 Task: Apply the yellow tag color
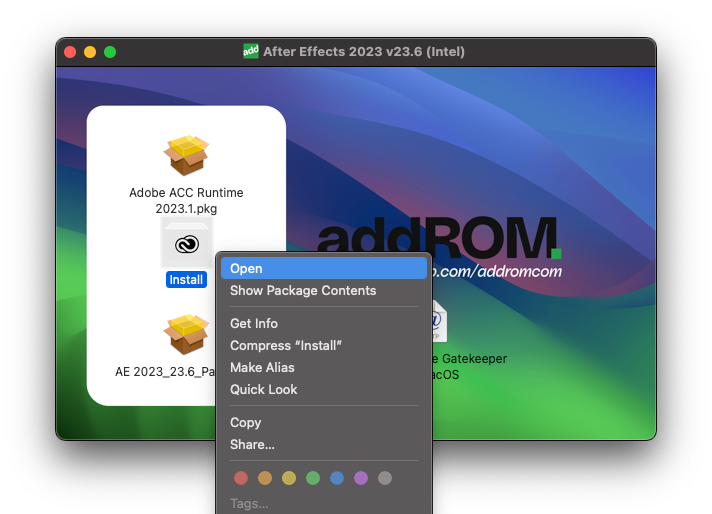click(289, 478)
